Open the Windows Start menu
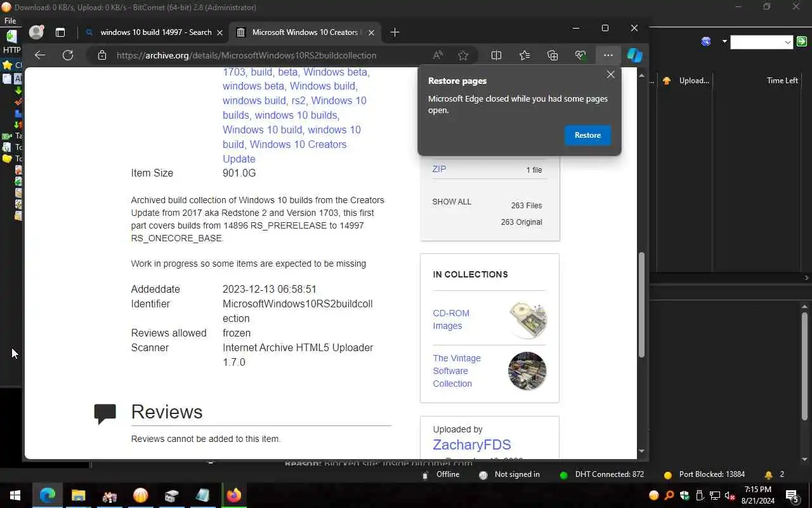Viewport: 812px width, 508px height. point(15,495)
